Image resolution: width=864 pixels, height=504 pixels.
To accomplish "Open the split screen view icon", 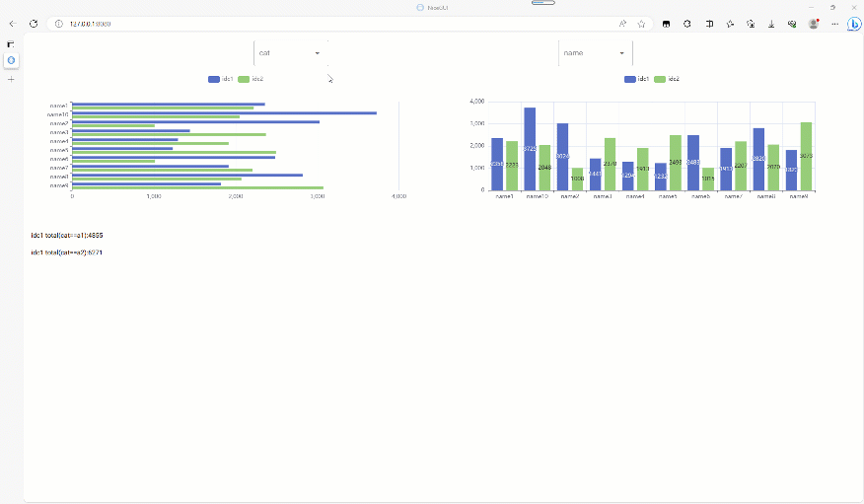I will click(708, 24).
